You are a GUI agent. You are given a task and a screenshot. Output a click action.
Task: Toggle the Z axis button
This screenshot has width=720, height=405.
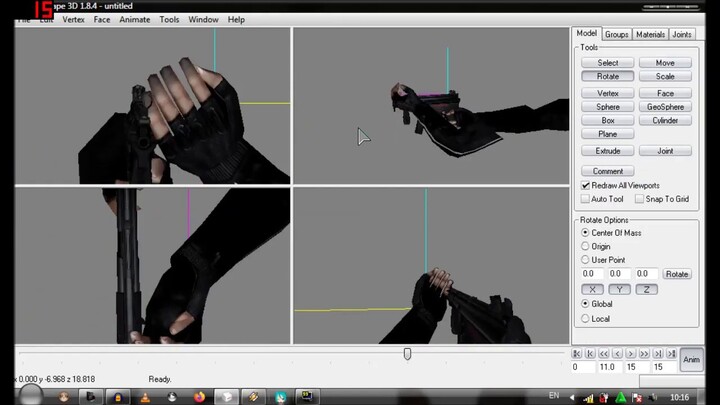647,289
